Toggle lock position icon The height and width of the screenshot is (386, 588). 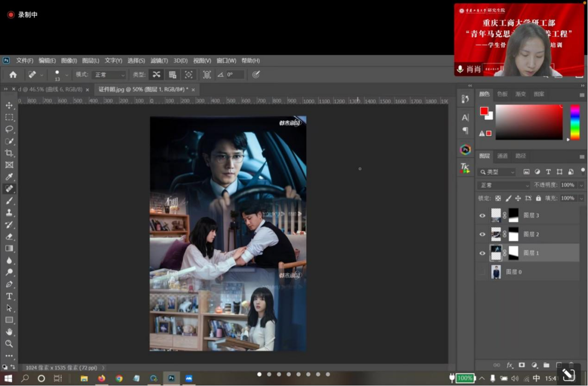[518, 198]
